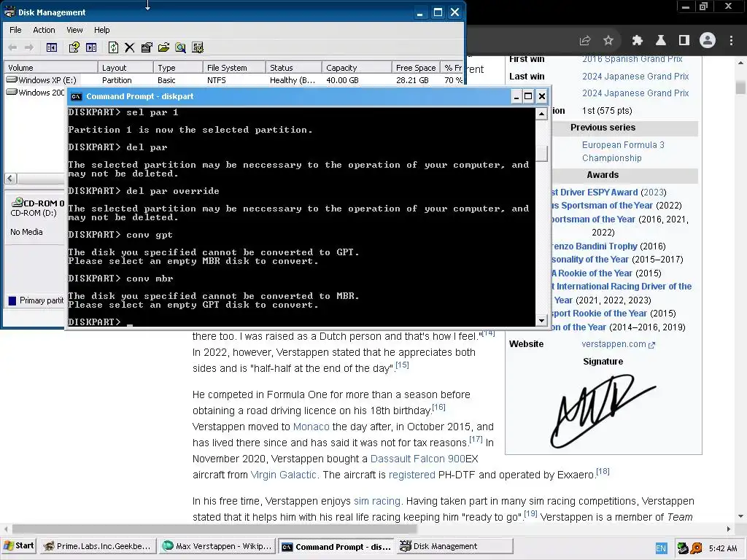Follow the Monaco link in the article
The image size is (747, 560).
click(x=311, y=427)
